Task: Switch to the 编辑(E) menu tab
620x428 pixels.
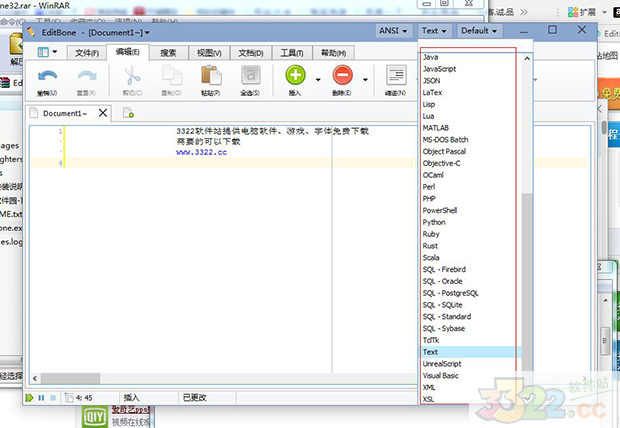Action: coord(128,52)
